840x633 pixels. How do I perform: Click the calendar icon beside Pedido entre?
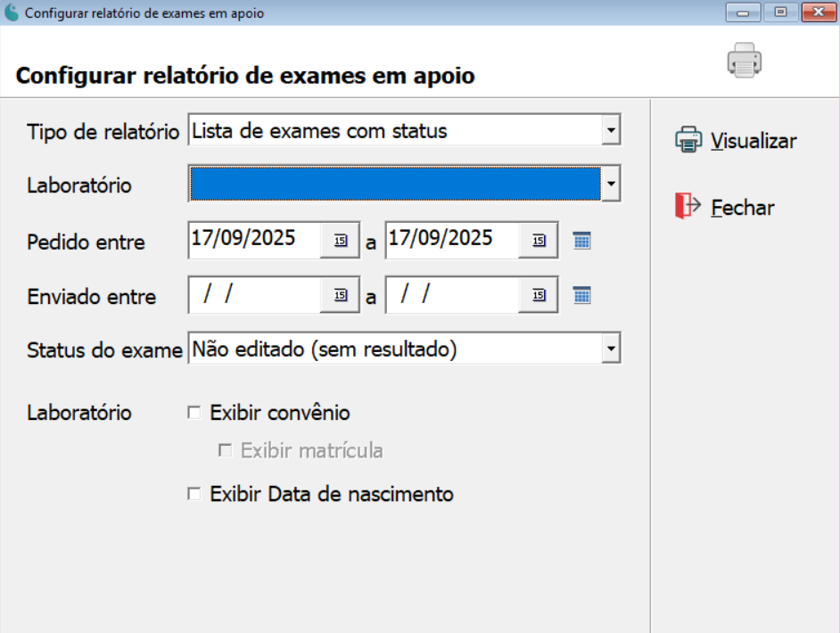pyautogui.click(x=581, y=239)
